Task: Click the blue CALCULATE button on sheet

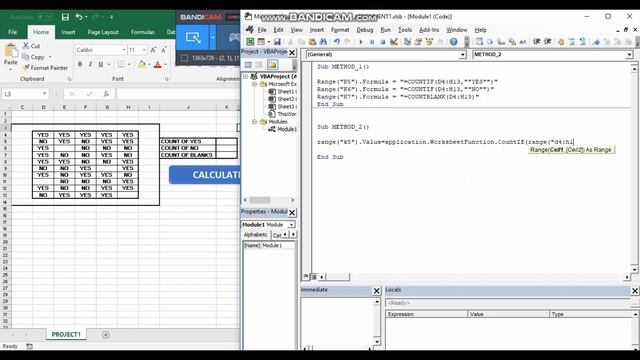Action: 204,175
